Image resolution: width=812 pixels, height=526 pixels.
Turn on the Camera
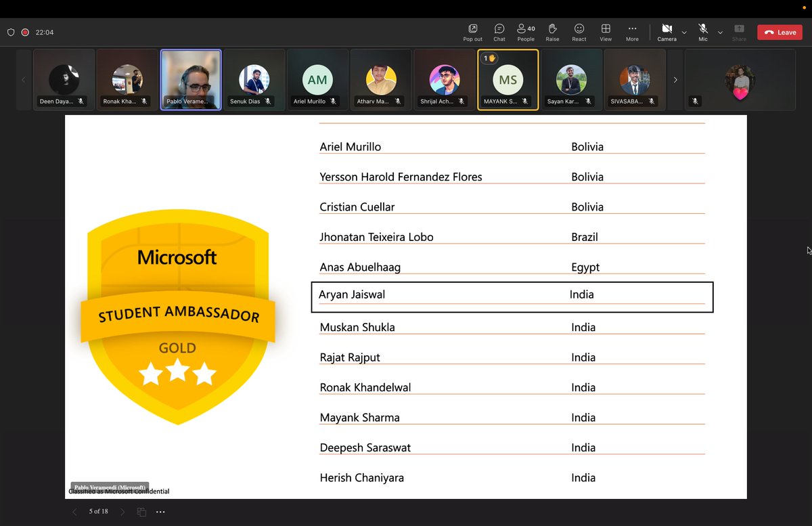tap(667, 32)
